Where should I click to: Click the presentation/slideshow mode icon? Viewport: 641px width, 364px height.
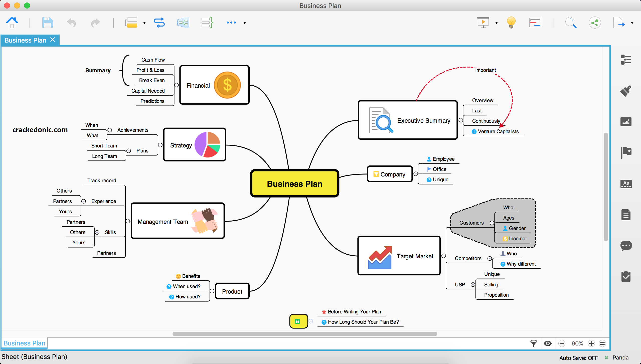[x=483, y=22]
